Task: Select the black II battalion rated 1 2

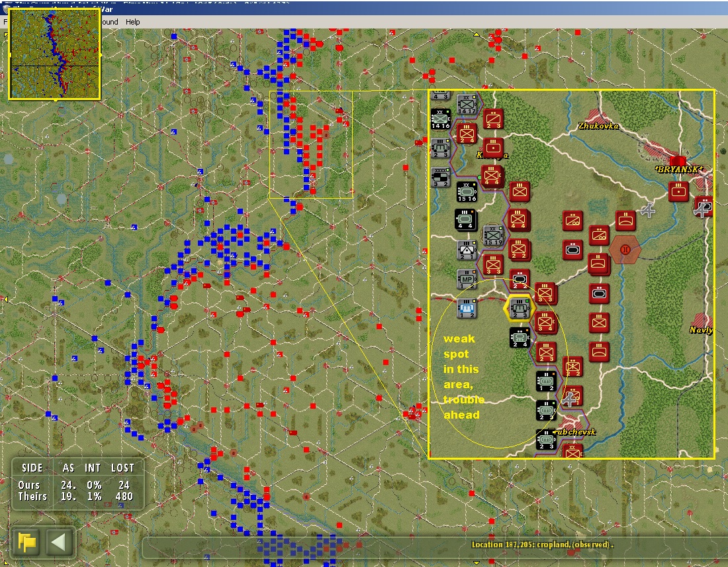Action: point(546,382)
